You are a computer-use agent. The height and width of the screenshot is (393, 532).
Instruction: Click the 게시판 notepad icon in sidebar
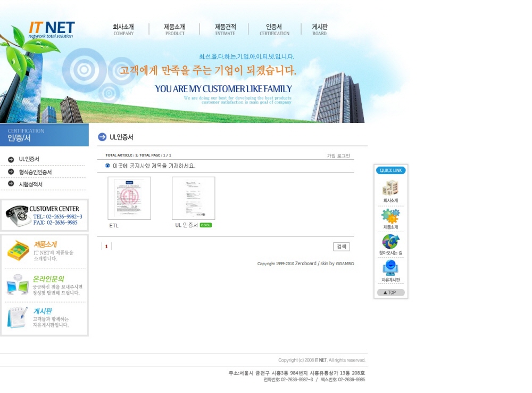(x=18, y=317)
